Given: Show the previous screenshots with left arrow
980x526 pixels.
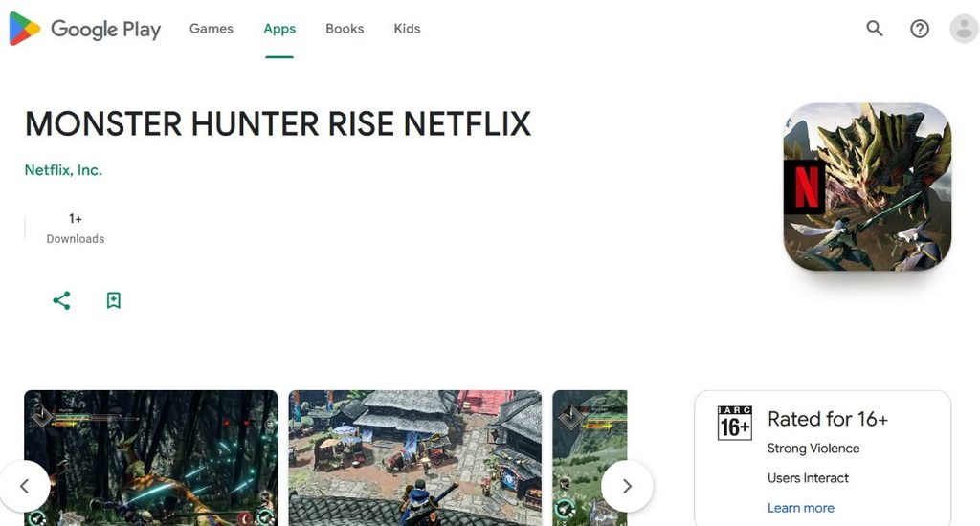Looking at the screenshot, I should (x=24, y=486).
